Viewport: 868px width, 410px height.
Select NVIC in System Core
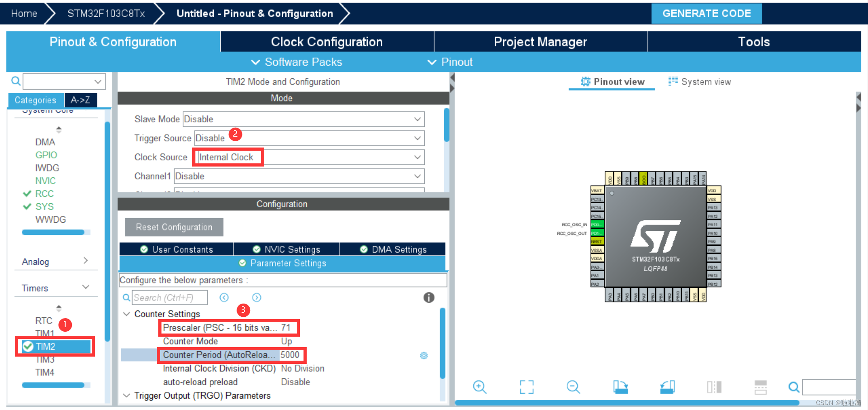point(46,181)
